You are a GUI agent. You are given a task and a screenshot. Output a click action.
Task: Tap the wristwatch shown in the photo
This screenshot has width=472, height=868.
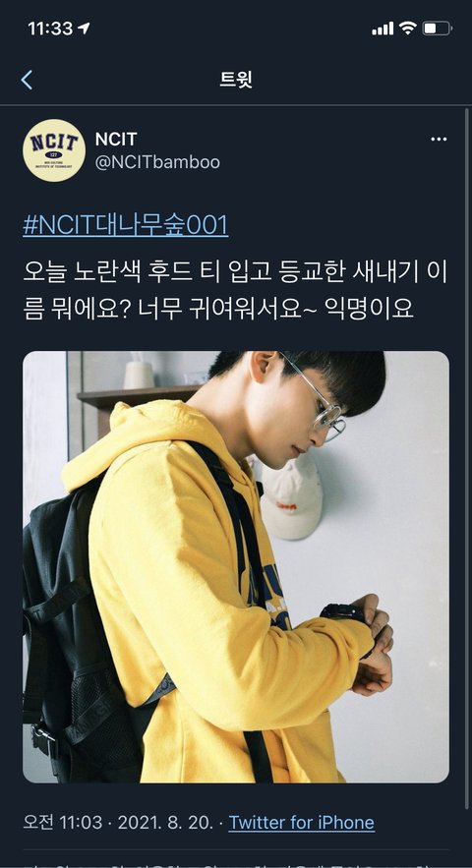(344, 612)
